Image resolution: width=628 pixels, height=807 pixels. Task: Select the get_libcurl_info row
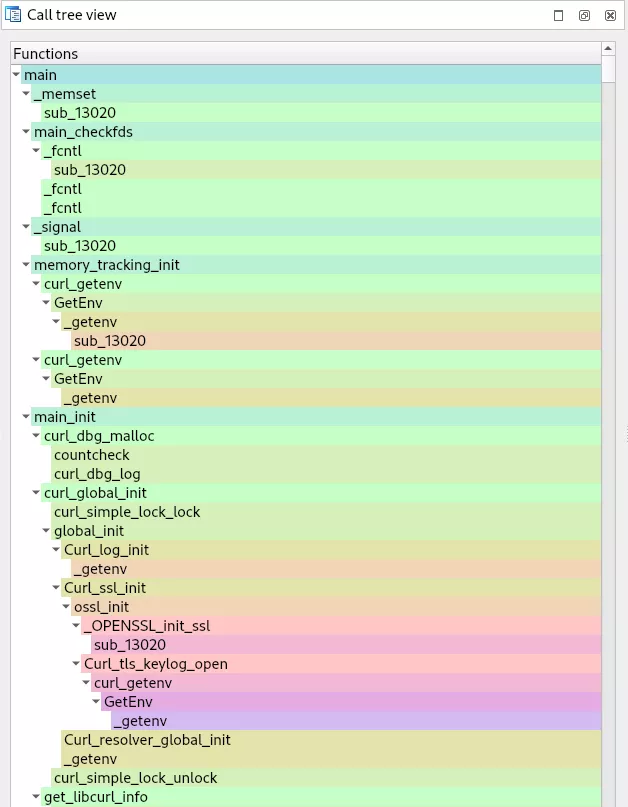pos(321,797)
